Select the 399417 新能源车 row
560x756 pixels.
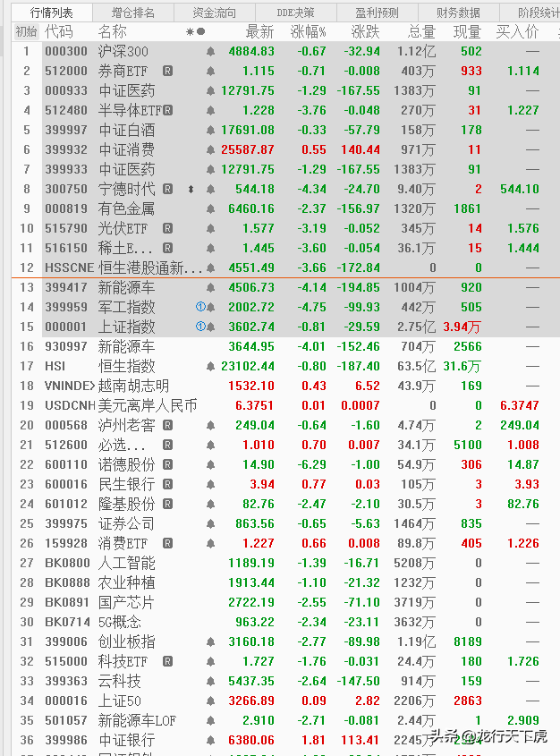click(285, 287)
